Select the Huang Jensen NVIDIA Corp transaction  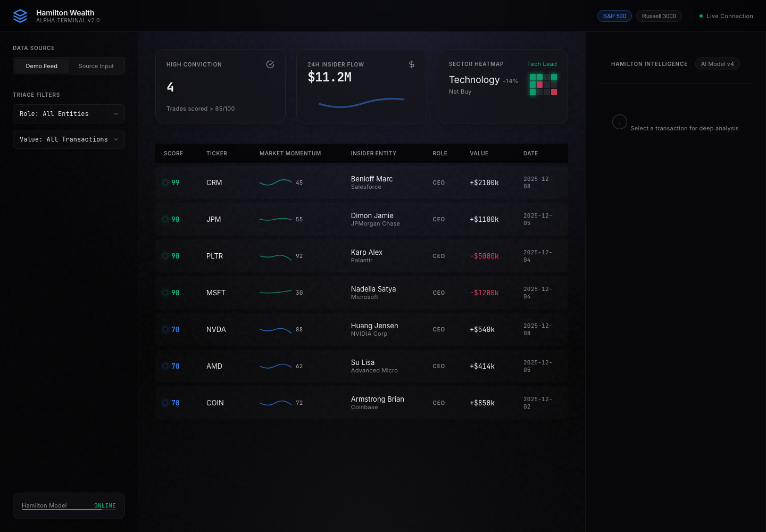tap(362, 329)
